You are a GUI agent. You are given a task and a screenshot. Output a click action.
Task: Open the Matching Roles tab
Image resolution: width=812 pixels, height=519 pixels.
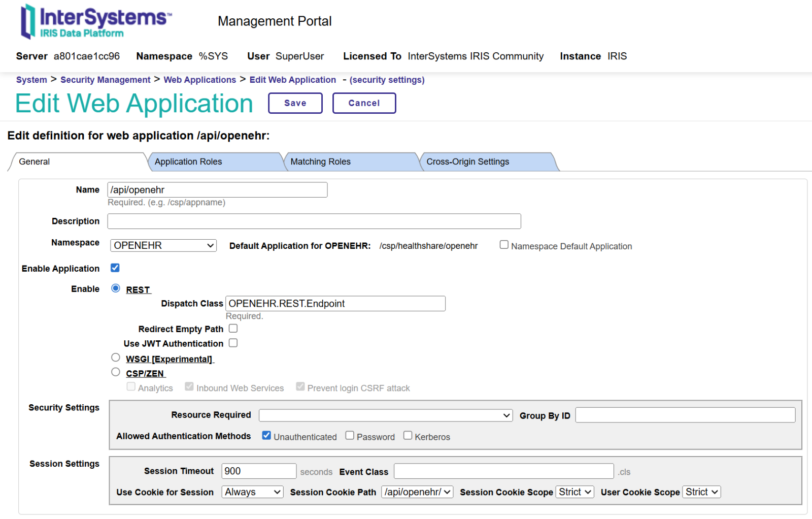(320, 161)
